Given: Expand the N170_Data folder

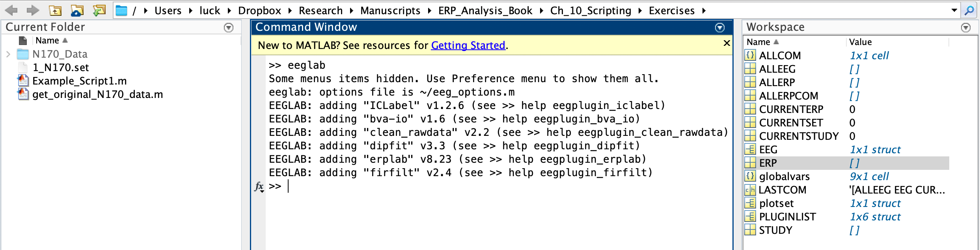Looking at the screenshot, I should (x=8, y=54).
